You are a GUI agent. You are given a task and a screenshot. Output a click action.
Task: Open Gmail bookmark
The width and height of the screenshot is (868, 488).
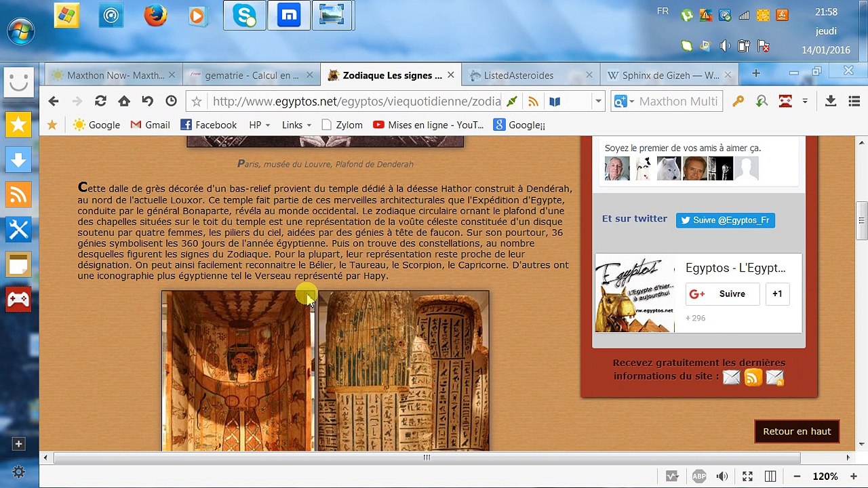tap(150, 125)
